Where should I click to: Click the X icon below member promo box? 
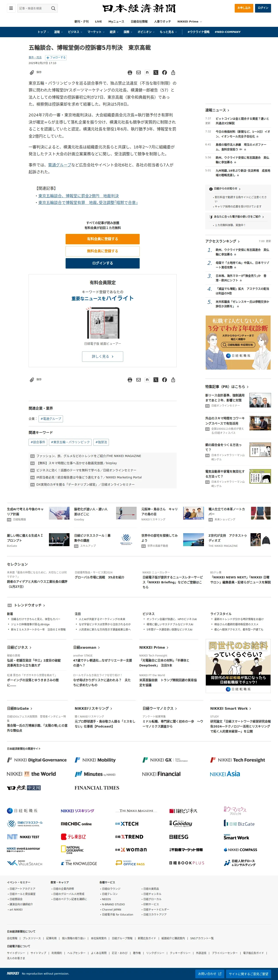tap(156, 380)
